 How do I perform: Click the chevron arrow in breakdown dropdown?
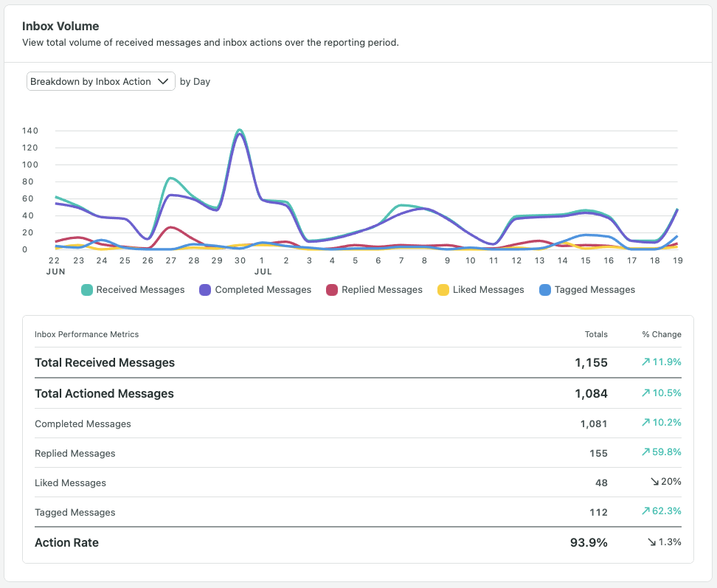coord(164,81)
